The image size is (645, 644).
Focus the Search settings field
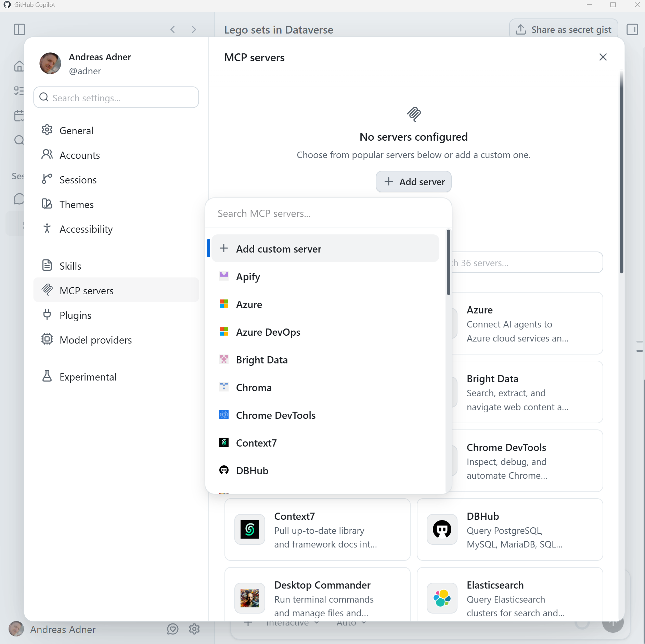click(116, 98)
